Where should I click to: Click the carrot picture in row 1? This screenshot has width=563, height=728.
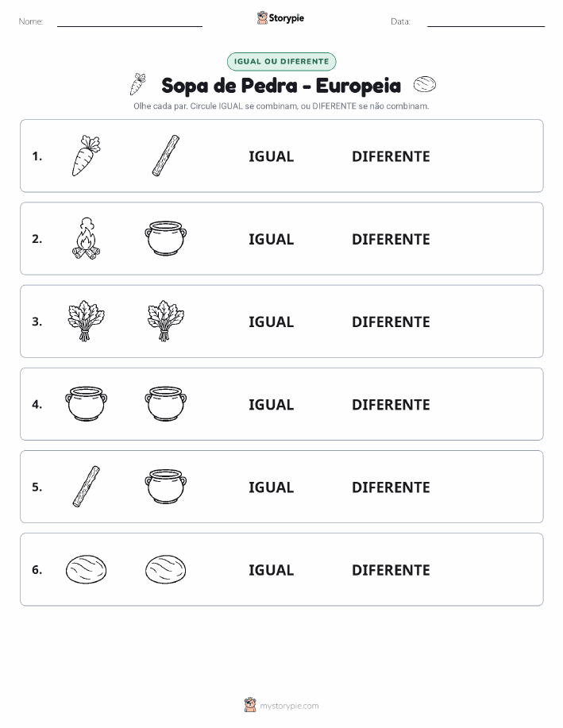pyautogui.click(x=86, y=156)
